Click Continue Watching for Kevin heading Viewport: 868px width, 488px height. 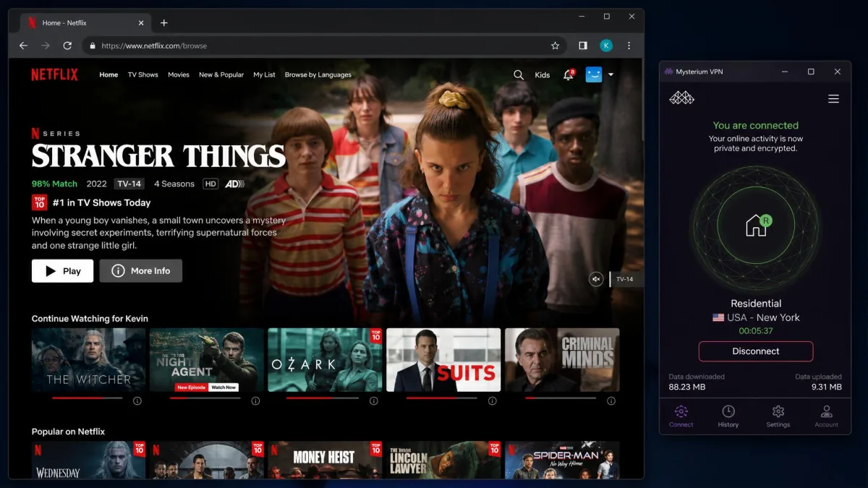pyautogui.click(x=90, y=319)
